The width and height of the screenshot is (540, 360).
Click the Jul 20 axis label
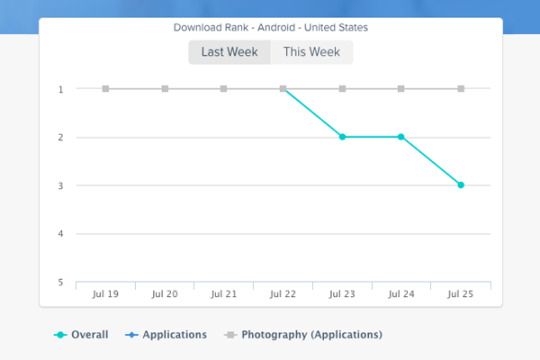(x=165, y=294)
